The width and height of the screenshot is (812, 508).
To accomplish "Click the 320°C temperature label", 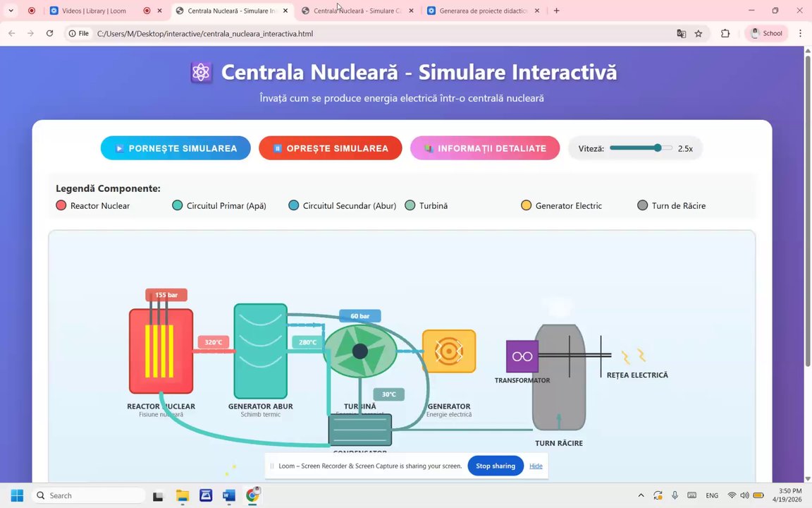I will 213,342.
